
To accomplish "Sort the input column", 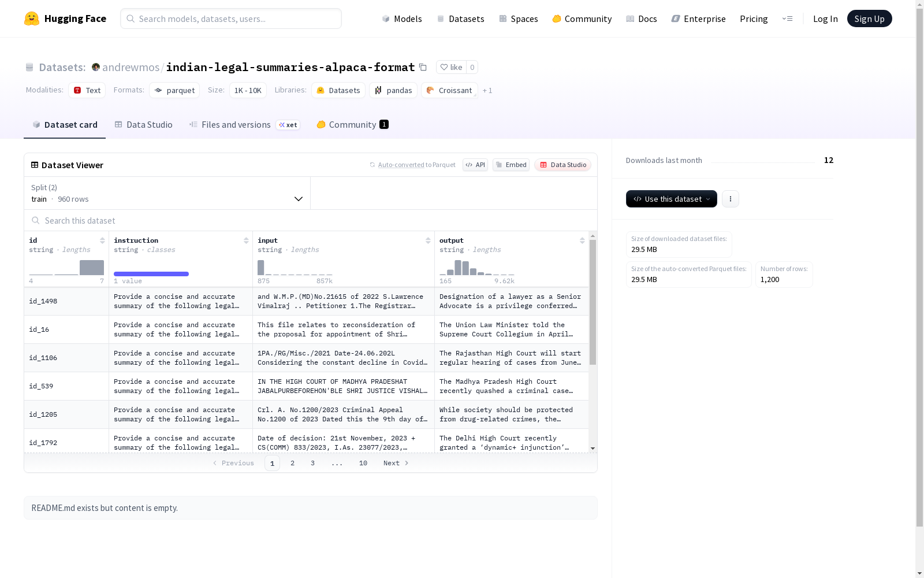I will [428, 240].
